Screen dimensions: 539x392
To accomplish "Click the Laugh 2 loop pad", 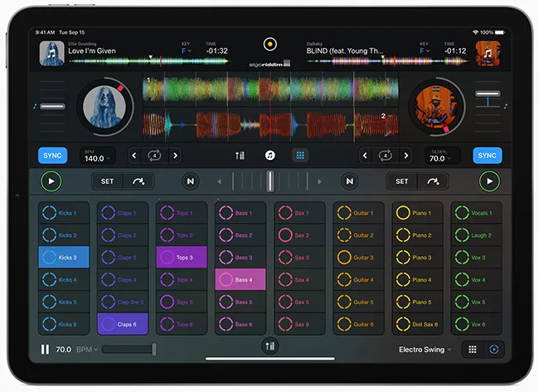I will point(477,235).
